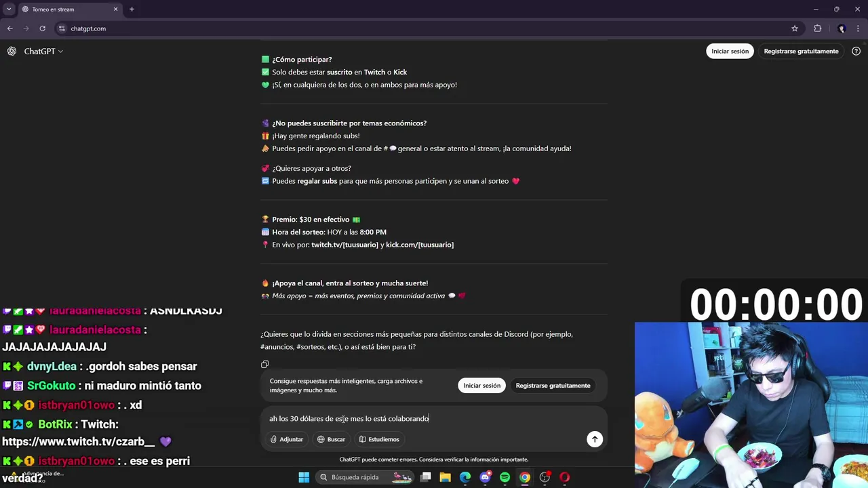The width and height of the screenshot is (868, 488).
Task: Click the Buscar web search button
Action: 331,439
